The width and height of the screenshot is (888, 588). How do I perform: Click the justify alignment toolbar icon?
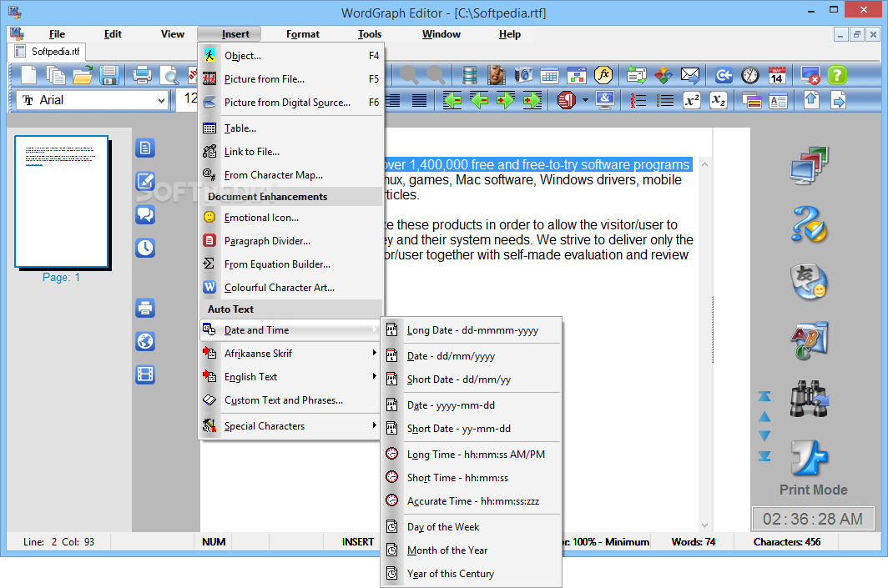(x=419, y=101)
